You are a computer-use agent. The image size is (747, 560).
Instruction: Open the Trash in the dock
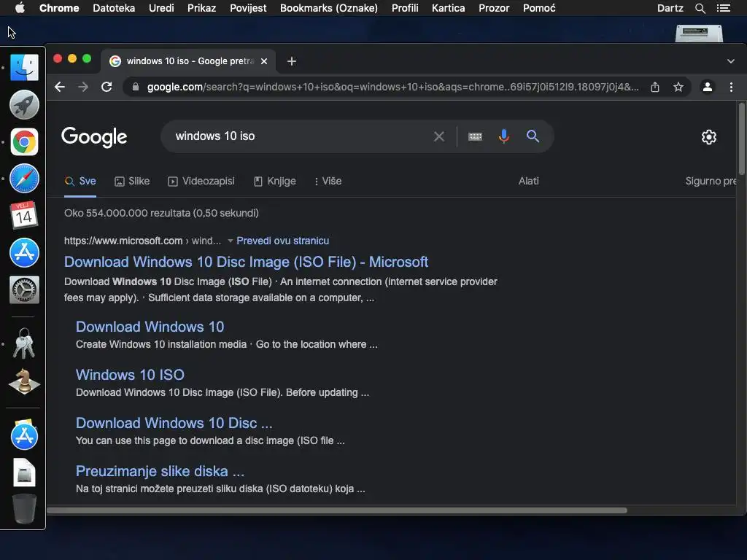click(x=24, y=508)
